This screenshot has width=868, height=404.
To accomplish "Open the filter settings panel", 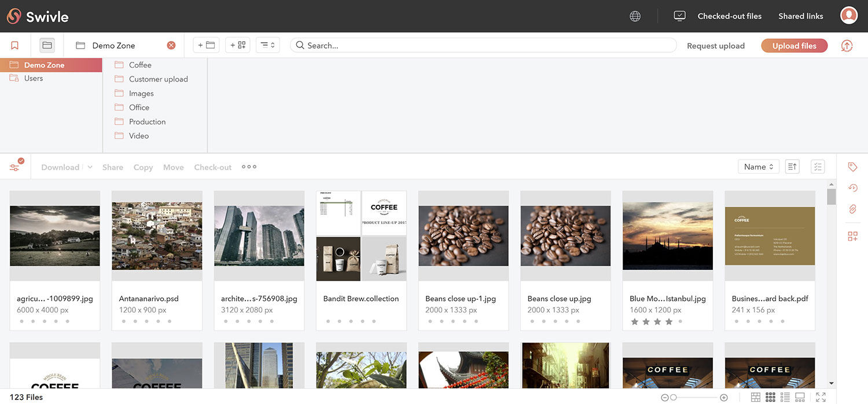I will [x=16, y=166].
